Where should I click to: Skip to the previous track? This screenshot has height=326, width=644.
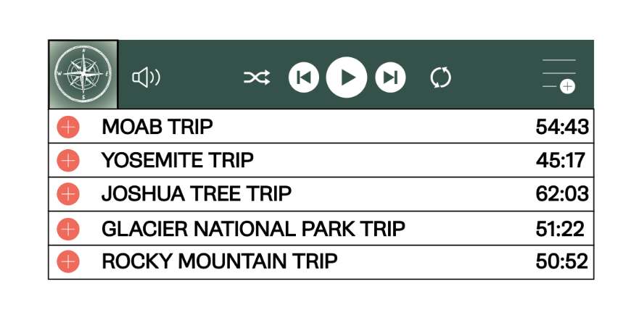click(x=304, y=77)
